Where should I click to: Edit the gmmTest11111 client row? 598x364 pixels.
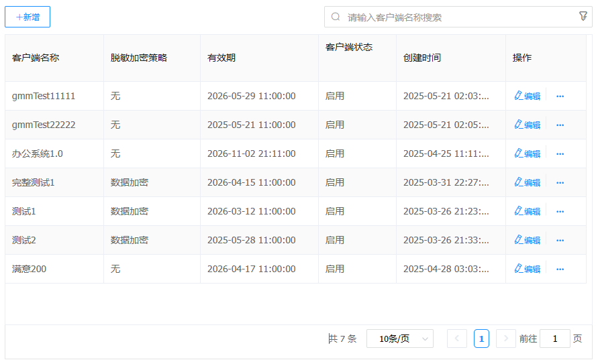[527, 96]
